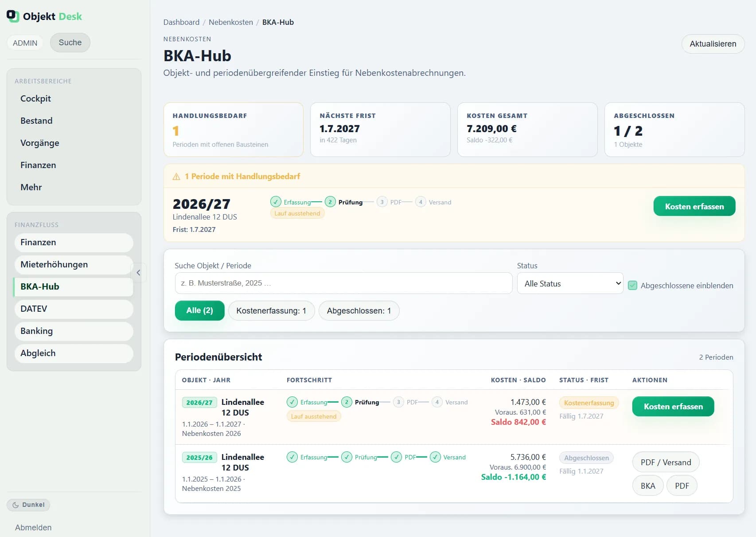Select the Kostenerfassung: 1 filter chip
The width and height of the screenshot is (756, 537).
[x=271, y=311]
